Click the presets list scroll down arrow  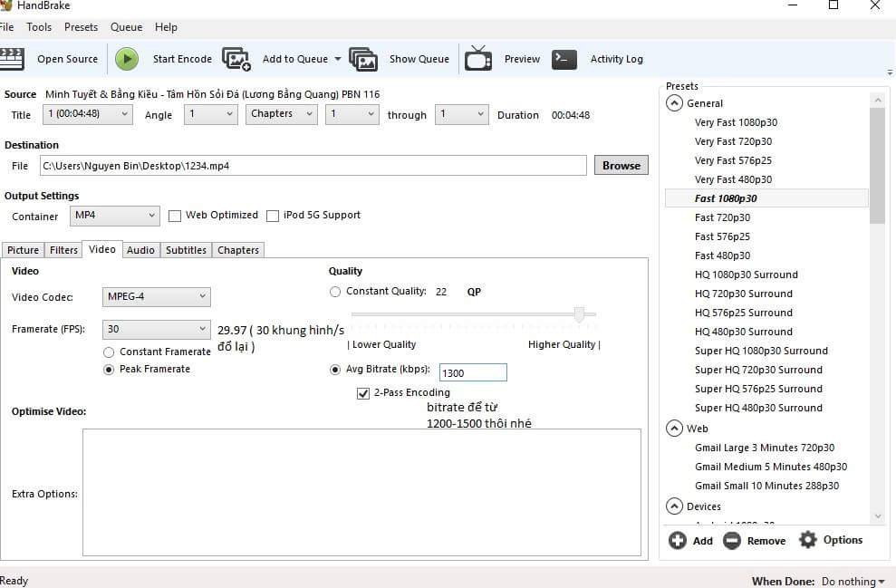[878, 516]
